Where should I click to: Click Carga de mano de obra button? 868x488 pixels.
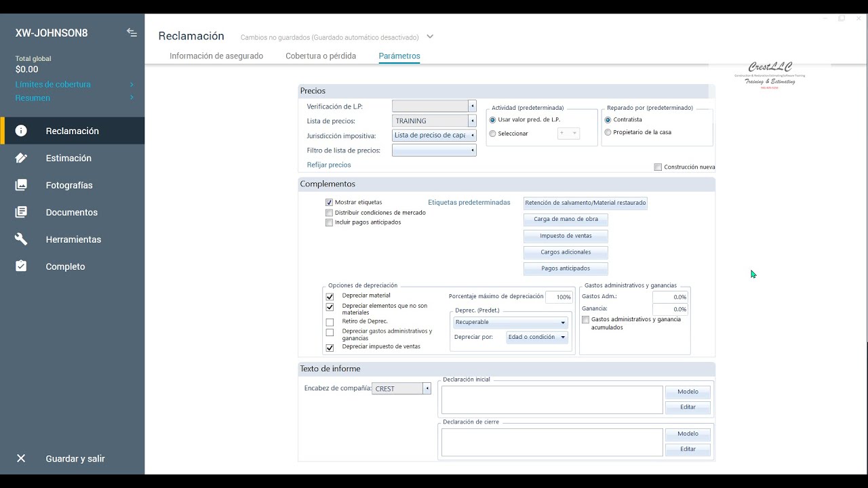click(x=566, y=220)
